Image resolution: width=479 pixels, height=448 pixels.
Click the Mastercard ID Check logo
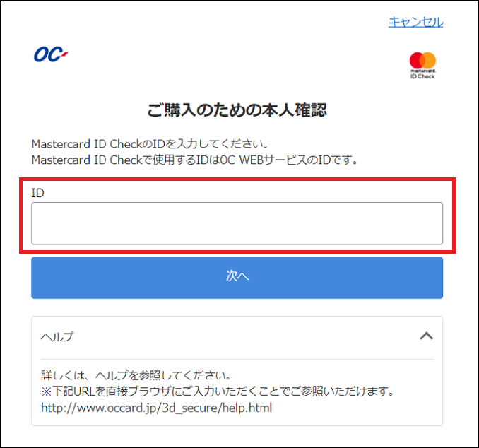(422, 66)
